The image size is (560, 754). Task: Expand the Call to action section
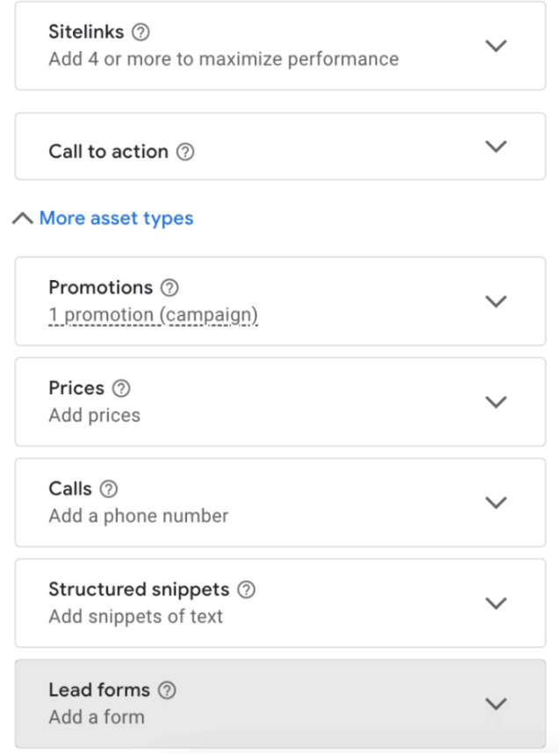(x=496, y=147)
